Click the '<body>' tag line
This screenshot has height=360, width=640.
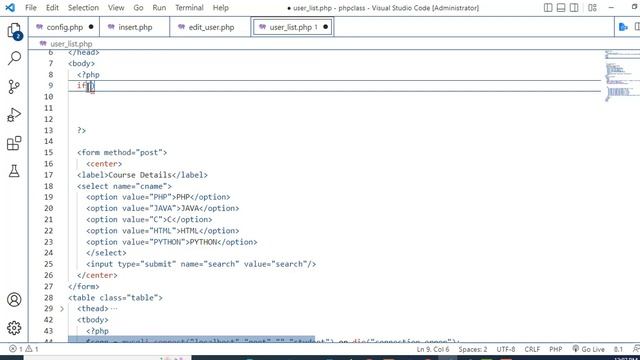[81, 63]
